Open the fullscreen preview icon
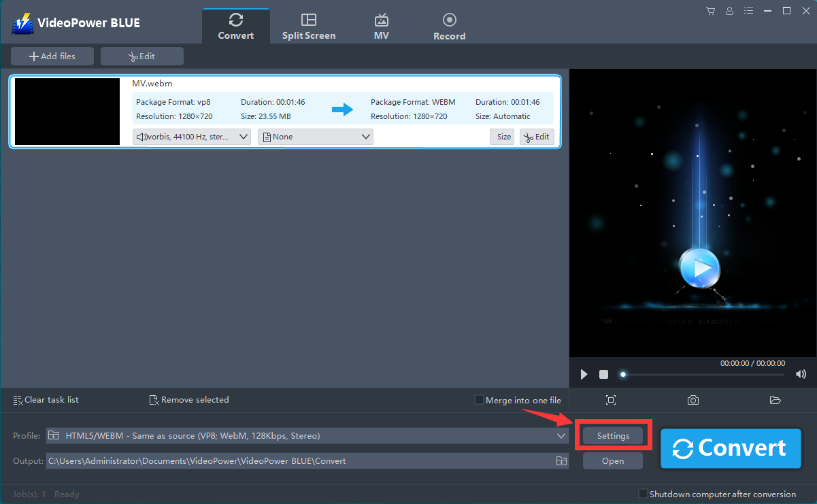Screen dimensions: 817x504 610,400
